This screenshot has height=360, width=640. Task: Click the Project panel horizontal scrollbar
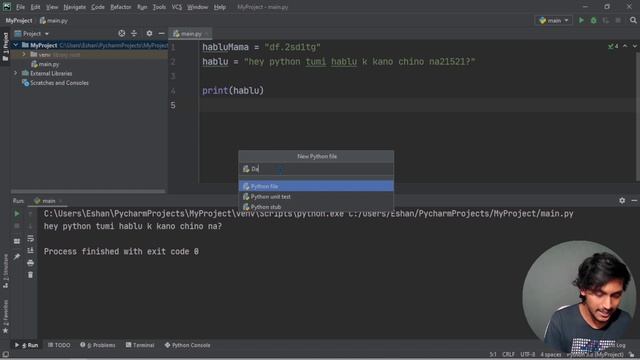(x=88, y=191)
